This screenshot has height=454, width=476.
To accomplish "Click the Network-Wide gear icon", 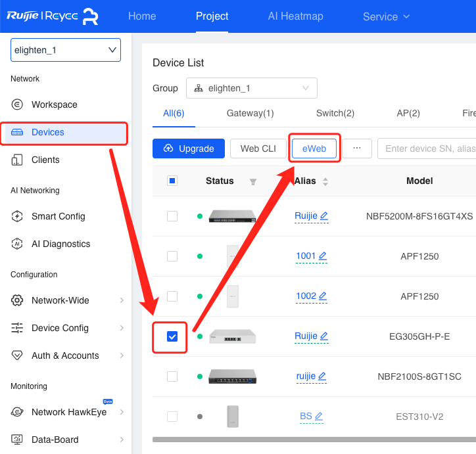I will click(x=17, y=300).
